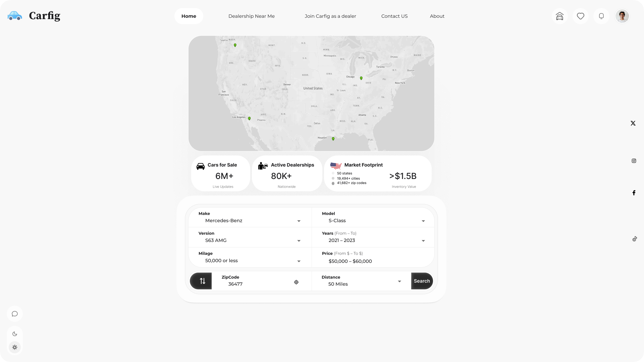
Task: Click the Search button
Action: click(x=422, y=281)
